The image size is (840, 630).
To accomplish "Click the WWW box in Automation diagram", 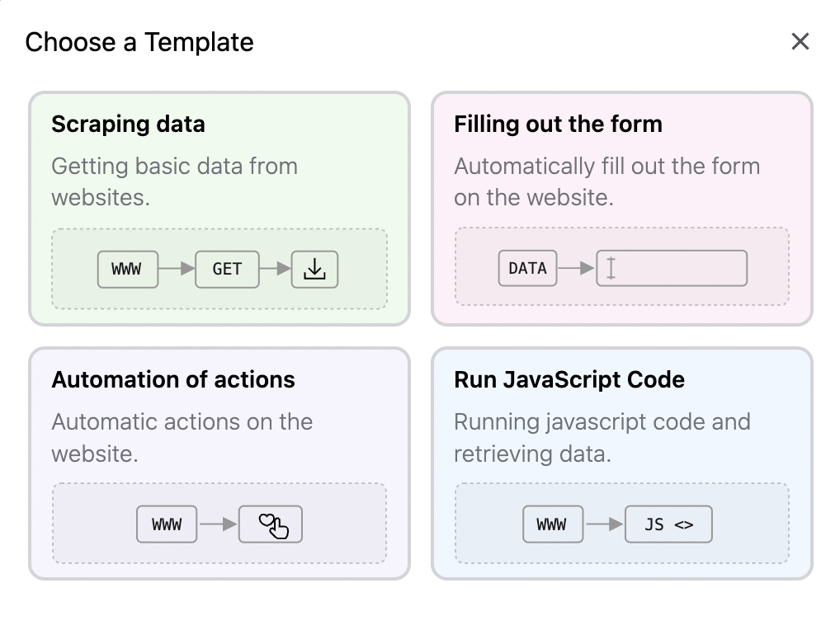I will (167, 524).
